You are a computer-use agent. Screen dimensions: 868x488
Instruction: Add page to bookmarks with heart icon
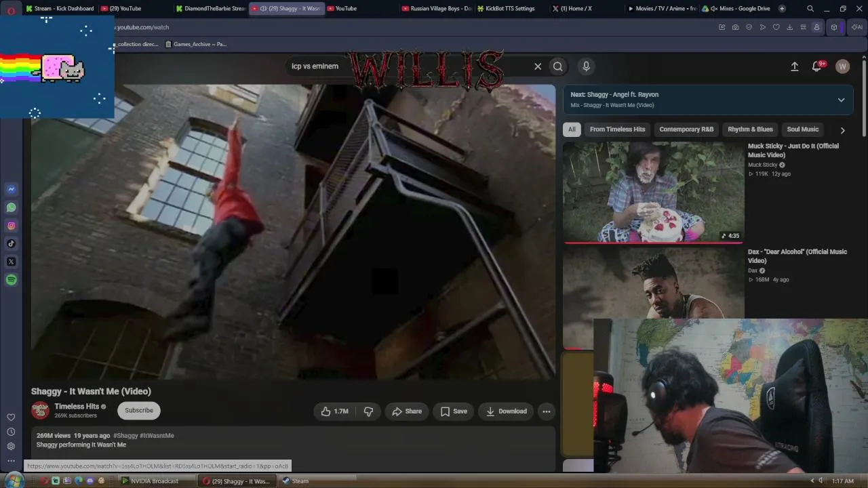click(x=776, y=27)
